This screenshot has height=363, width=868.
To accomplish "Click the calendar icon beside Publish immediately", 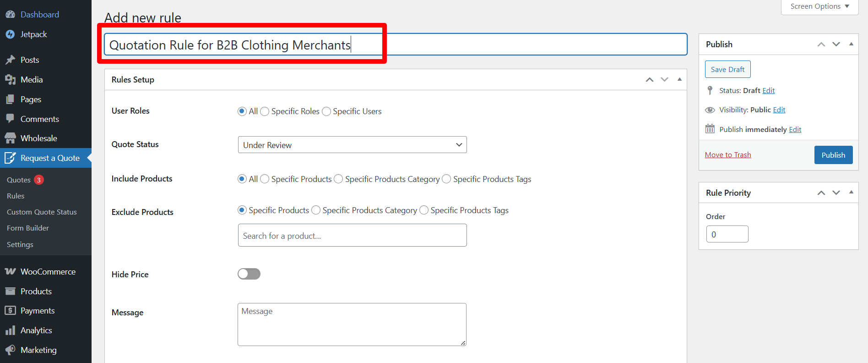I will pyautogui.click(x=710, y=129).
